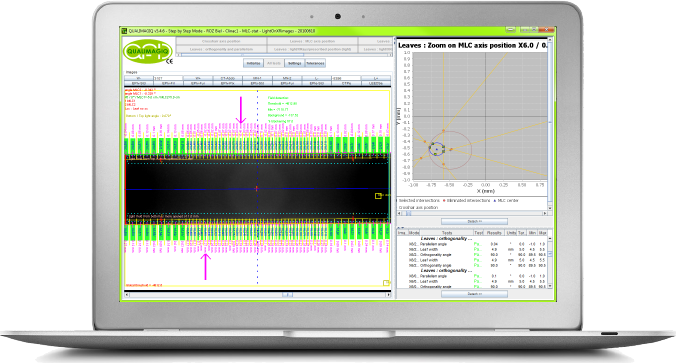Open the Settings button
Viewport: 676px width, 363px height.
[x=294, y=63]
